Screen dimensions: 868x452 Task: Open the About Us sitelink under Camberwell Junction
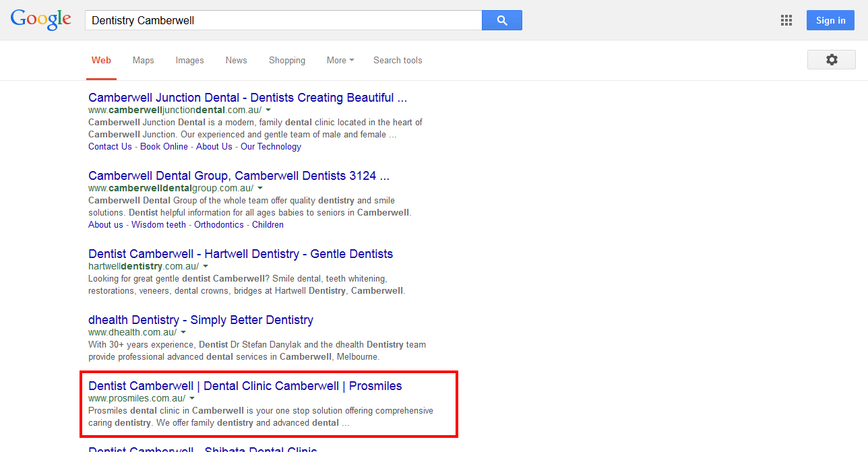click(214, 146)
